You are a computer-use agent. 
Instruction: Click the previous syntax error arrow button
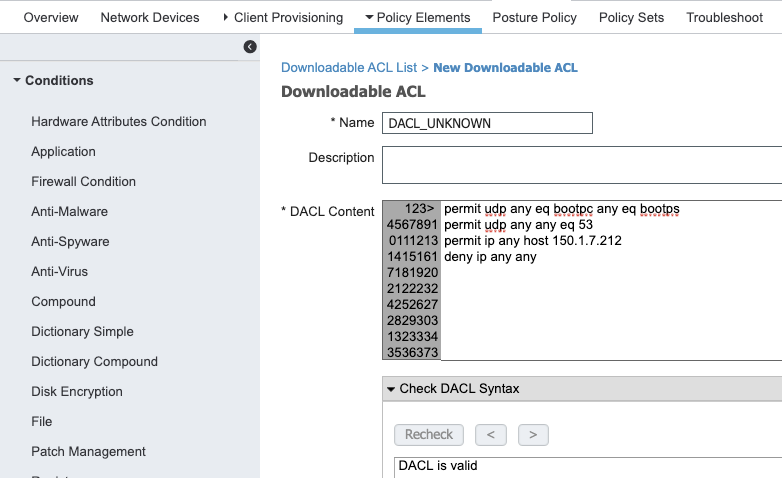490,435
